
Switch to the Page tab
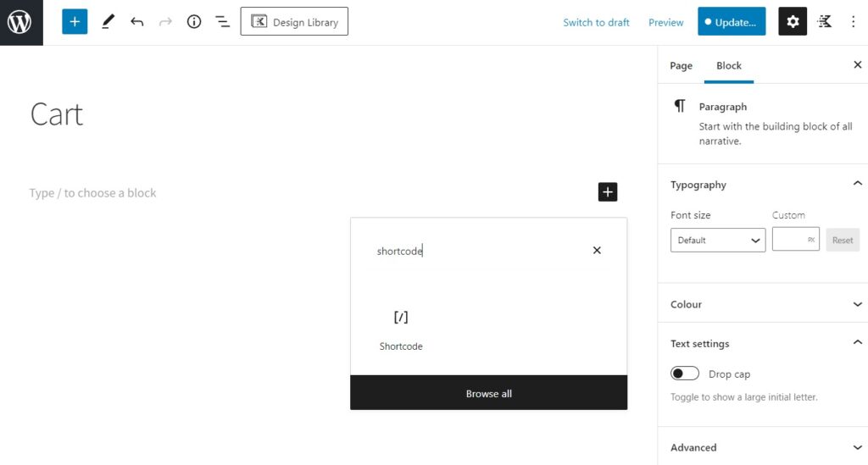(x=681, y=65)
